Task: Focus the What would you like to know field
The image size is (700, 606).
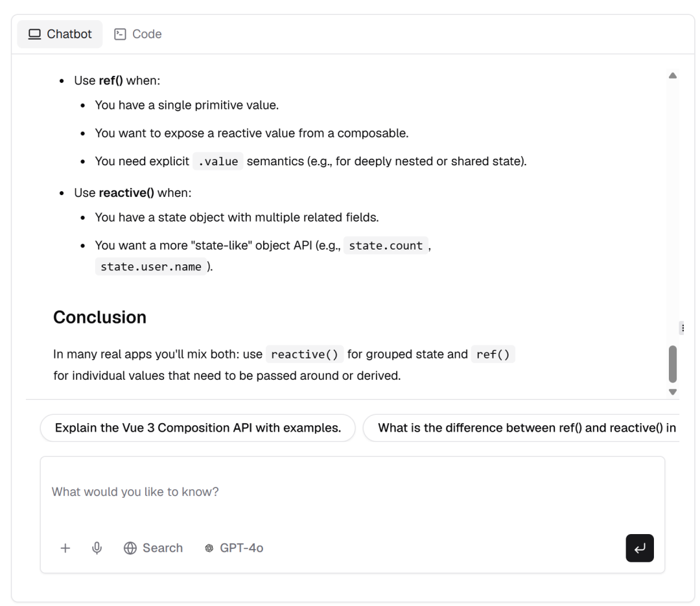Action: 353,492
